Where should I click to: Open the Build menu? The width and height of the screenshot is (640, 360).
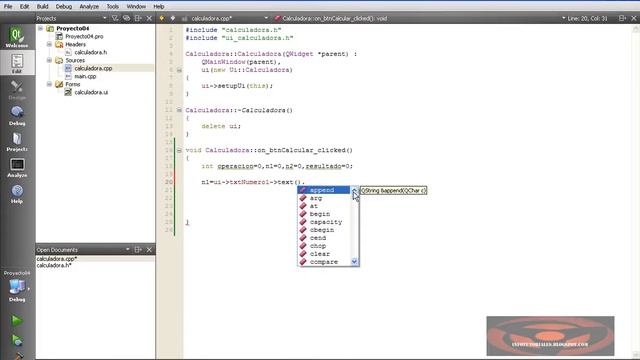tap(42, 7)
